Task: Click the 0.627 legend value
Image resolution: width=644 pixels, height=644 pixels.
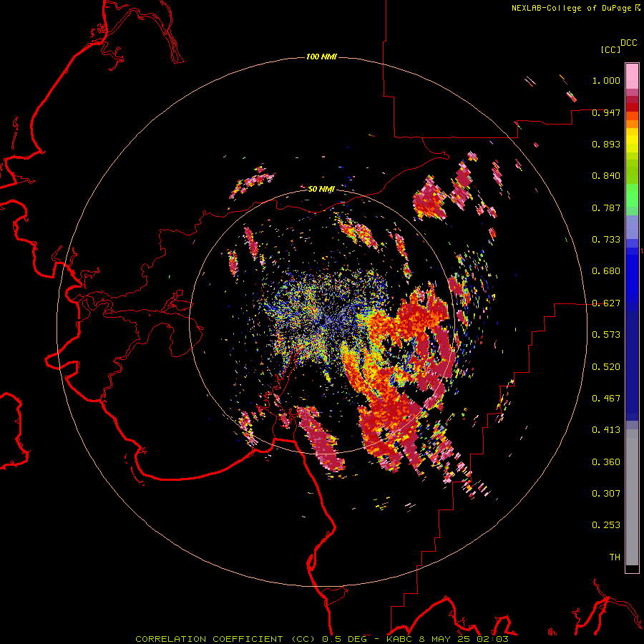Action: click(606, 303)
